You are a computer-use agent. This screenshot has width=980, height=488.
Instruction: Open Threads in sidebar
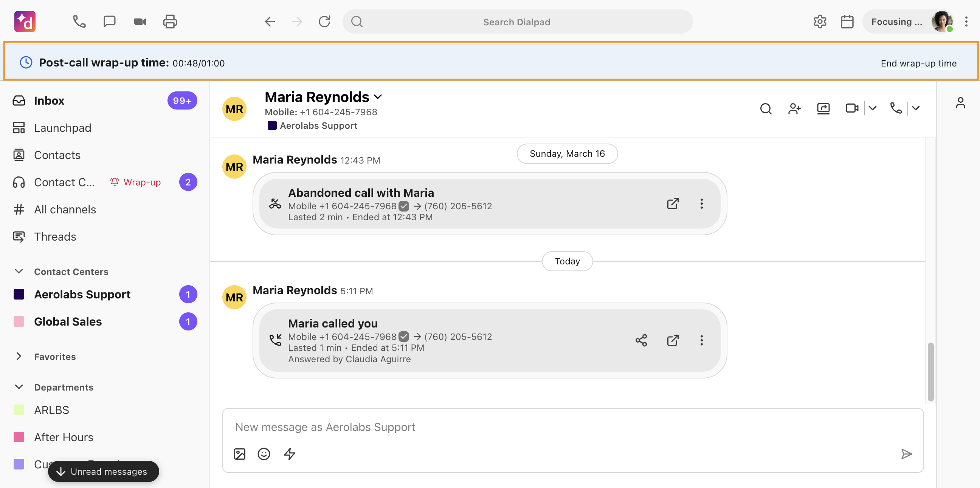[x=105, y=237]
